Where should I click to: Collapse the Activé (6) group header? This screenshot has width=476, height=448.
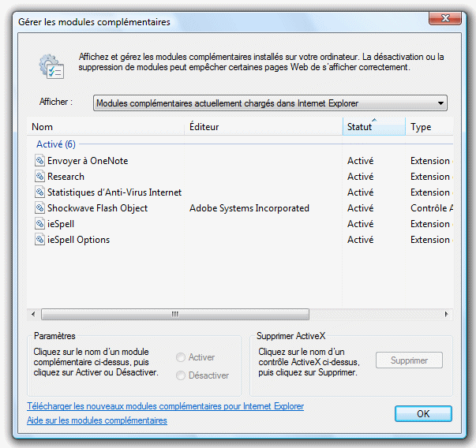coord(56,144)
